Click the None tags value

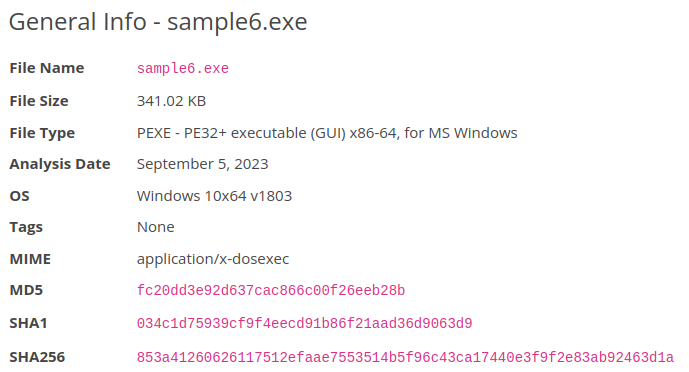coord(156,227)
